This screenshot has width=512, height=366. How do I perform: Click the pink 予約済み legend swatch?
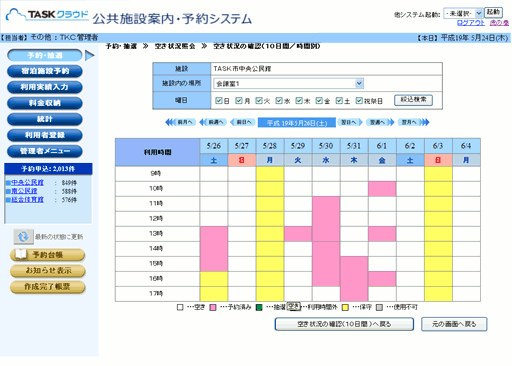[213, 307]
